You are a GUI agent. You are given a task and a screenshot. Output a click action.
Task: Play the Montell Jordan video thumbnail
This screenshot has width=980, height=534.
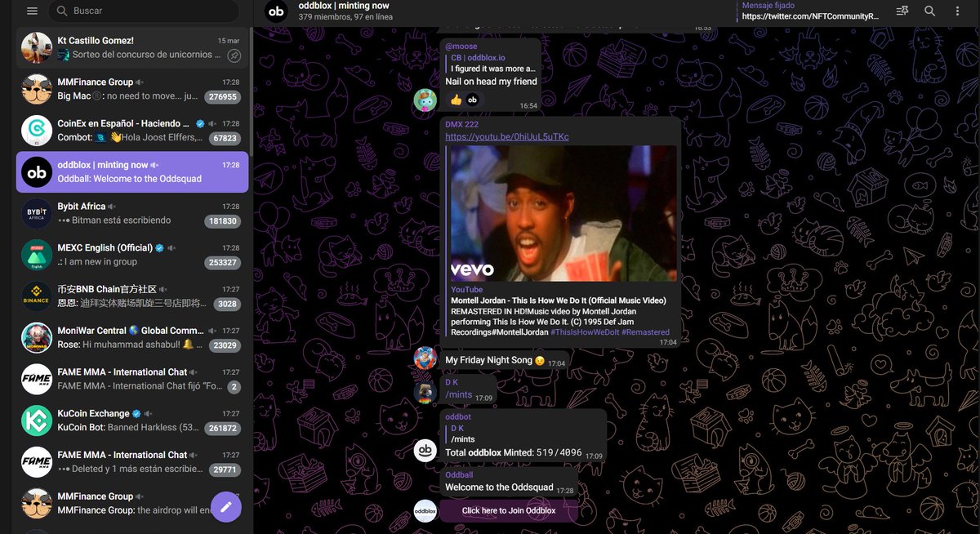(563, 213)
